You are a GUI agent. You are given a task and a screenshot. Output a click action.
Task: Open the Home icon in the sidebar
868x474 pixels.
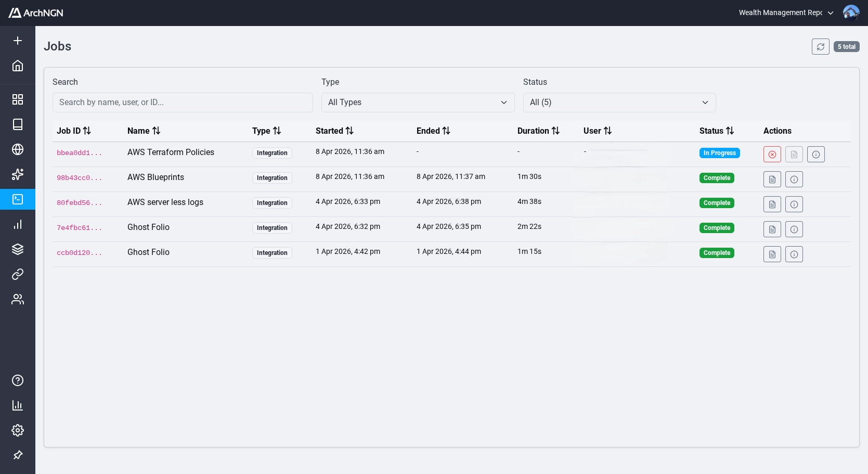tap(18, 66)
